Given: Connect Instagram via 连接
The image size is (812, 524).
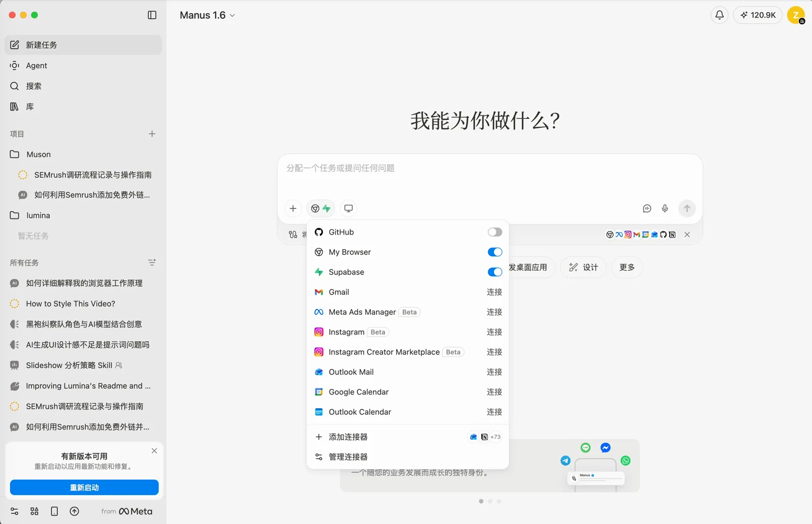Looking at the screenshot, I should 494,332.
